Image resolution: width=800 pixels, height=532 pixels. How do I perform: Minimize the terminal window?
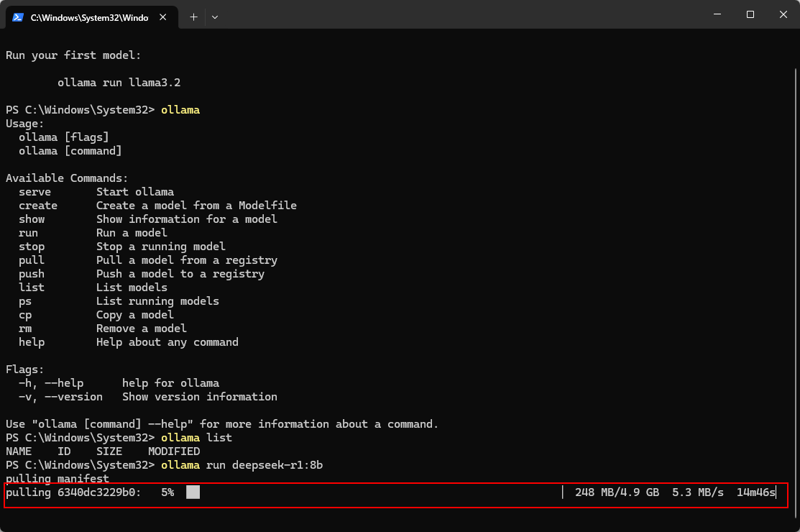click(x=717, y=14)
